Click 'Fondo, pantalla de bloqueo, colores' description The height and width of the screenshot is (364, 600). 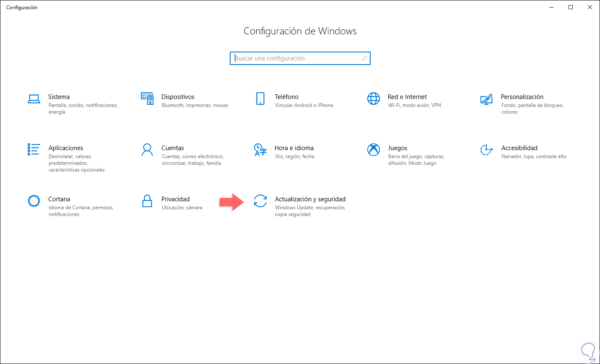(x=532, y=109)
